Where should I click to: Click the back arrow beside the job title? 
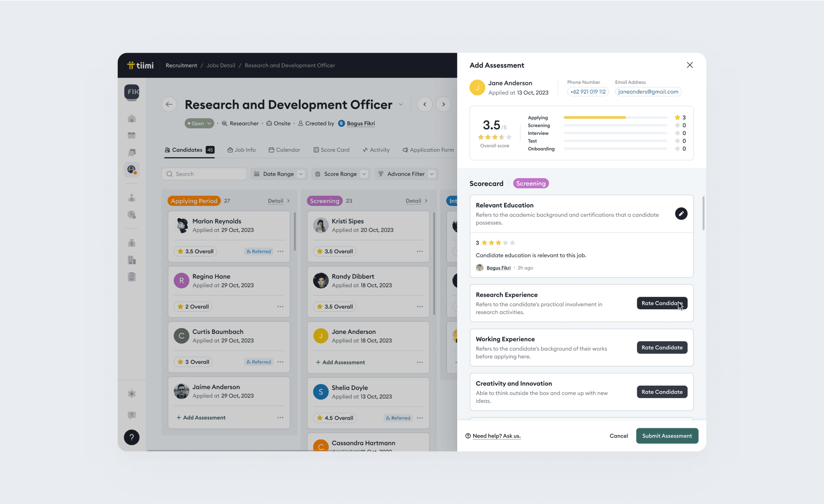pyautogui.click(x=169, y=105)
